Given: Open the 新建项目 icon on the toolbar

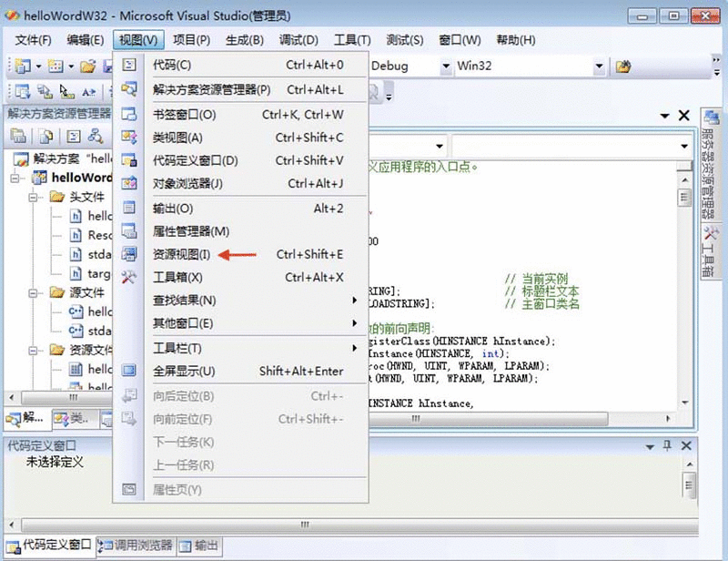Looking at the screenshot, I should 20,66.
